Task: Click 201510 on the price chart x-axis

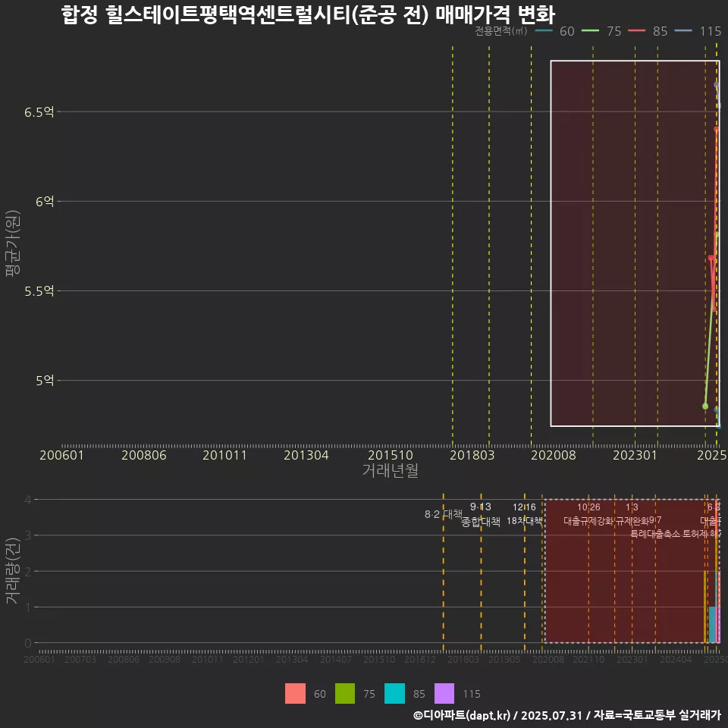Action: (x=391, y=455)
